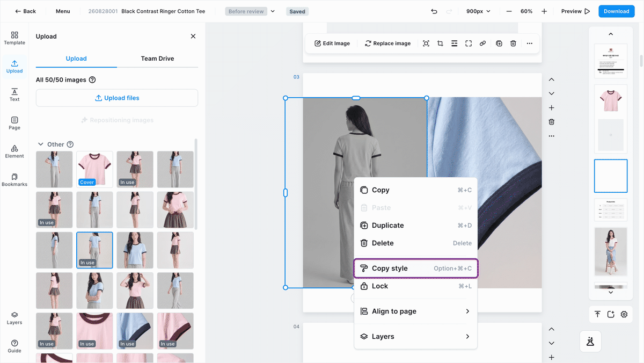The height and width of the screenshot is (363, 644).
Task: Click the Back button
Action: point(25,11)
